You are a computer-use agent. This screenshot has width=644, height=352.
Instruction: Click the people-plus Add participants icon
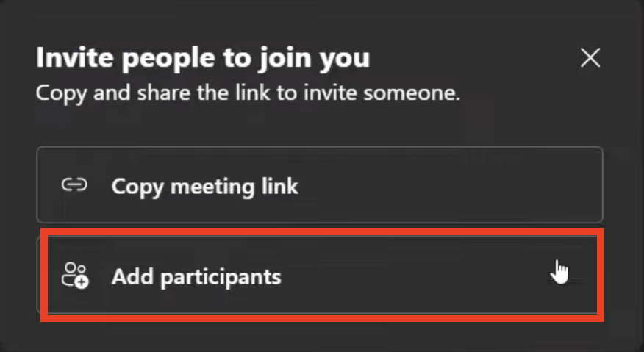click(x=75, y=275)
